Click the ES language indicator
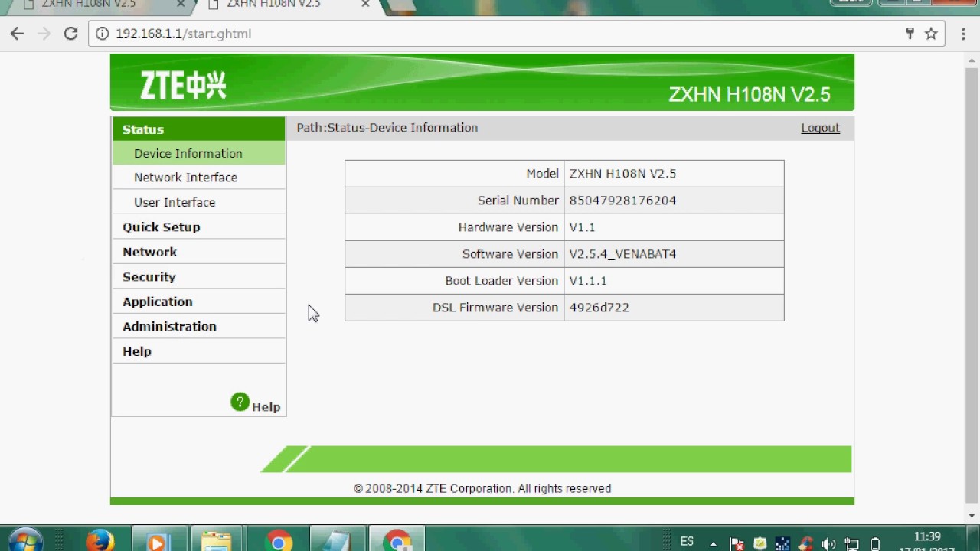This screenshot has height=551, width=980. tap(687, 542)
